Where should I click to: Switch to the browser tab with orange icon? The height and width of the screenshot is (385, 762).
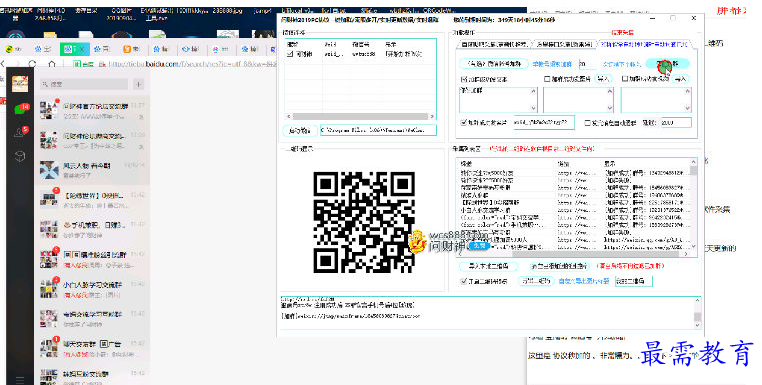click(131, 49)
